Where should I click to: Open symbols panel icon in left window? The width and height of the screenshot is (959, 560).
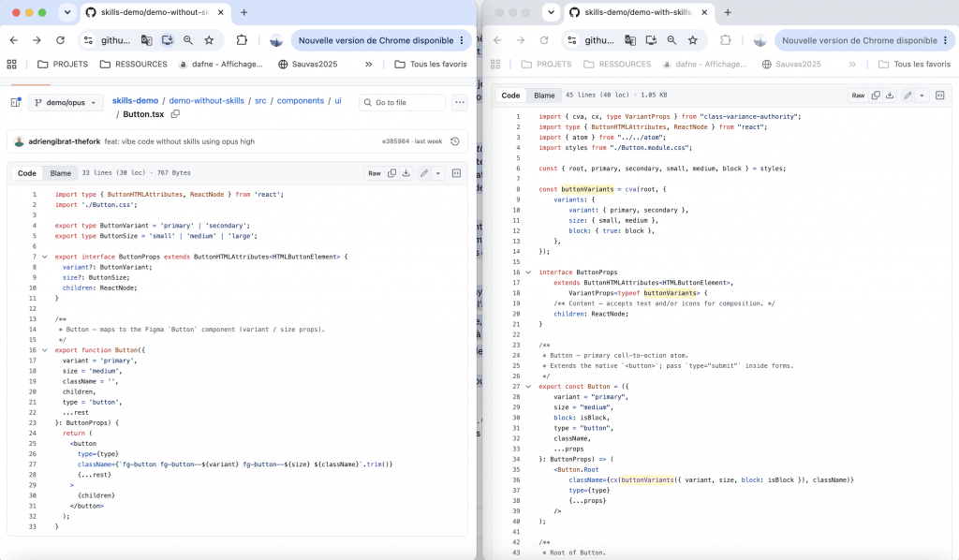point(456,173)
